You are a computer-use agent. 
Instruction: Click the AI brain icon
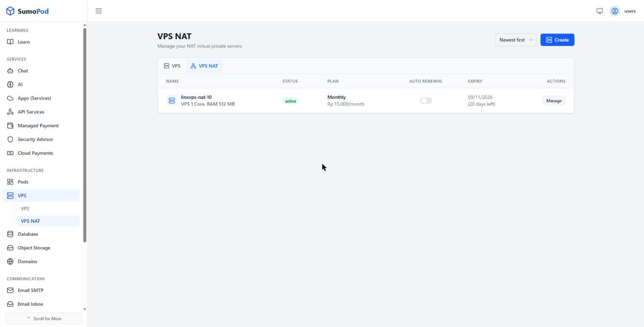(x=10, y=85)
